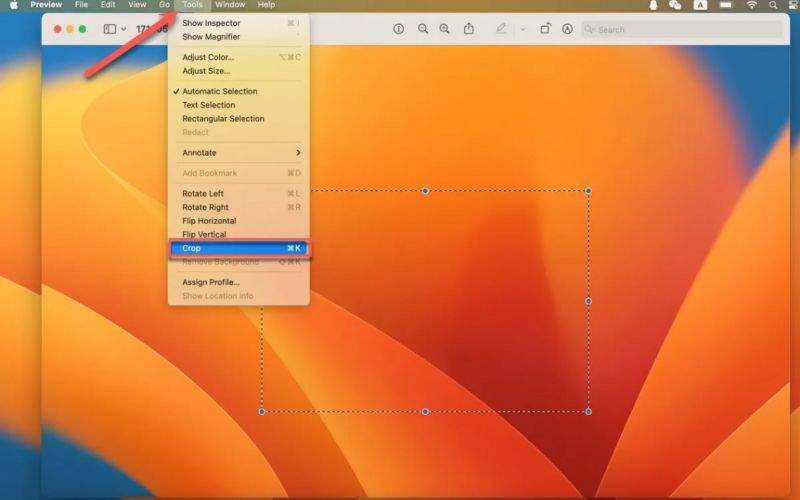This screenshot has height=500, width=800.
Task: Toggle the sidebar view button
Action: pyautogui.click(x=109, y=29)
